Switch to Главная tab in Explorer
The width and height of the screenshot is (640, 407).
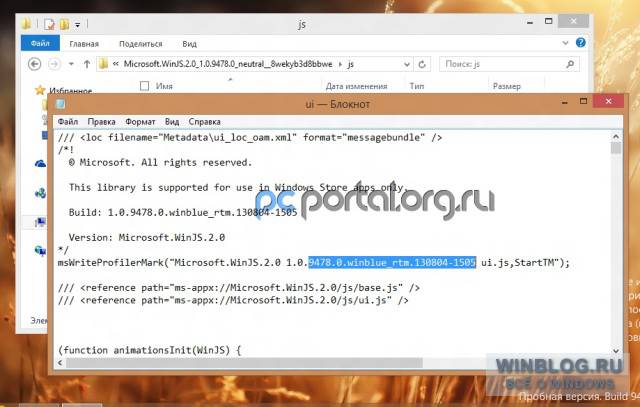[84, 44]
